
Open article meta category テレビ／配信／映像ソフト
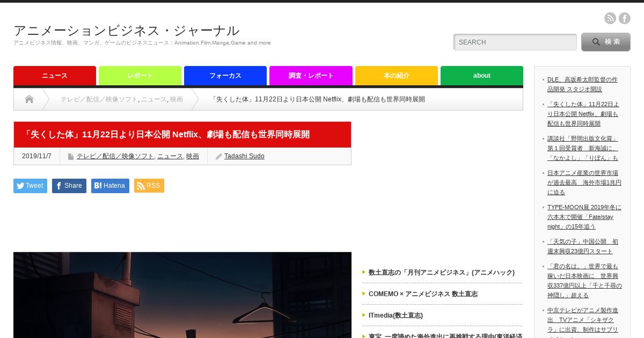pyautogui.click(x=115, y=156)
